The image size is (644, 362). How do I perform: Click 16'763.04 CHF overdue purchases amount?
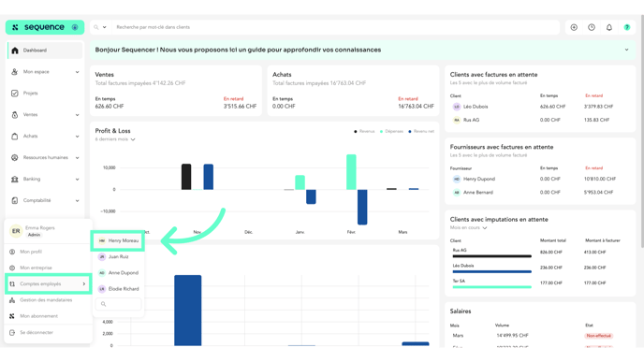point(416,107)
